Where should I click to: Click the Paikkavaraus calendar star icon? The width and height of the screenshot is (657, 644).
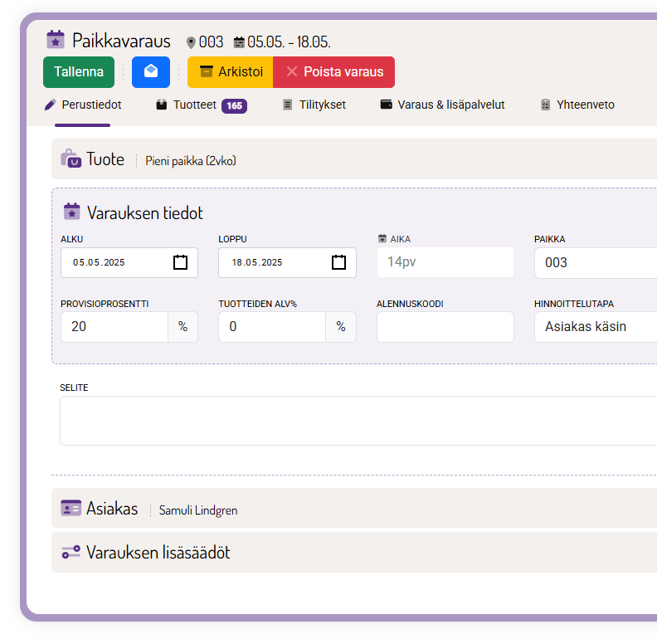[x=56, y=40]
